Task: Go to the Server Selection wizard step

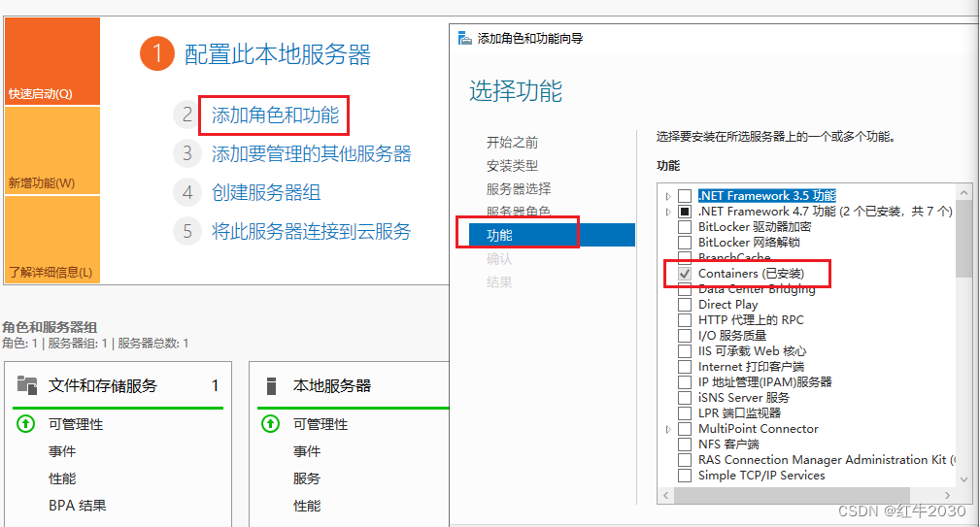Action: pos(518,188)
